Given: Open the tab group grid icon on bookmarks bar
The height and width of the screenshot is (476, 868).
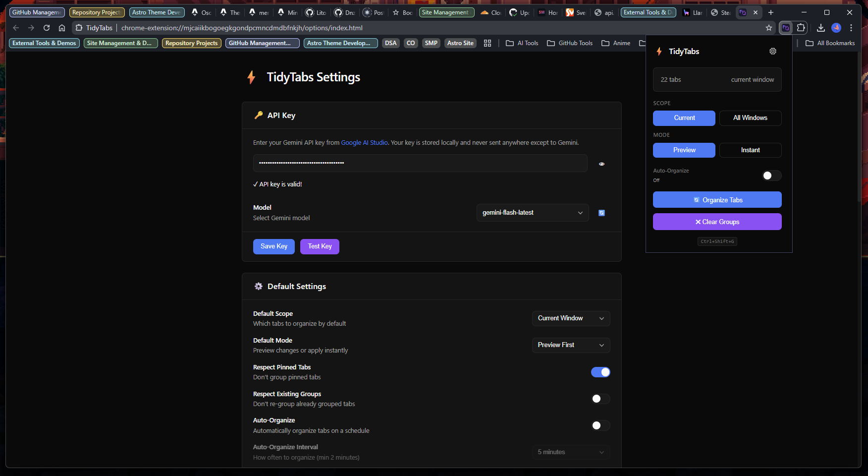Looking at the screenshot, I should (x=488, y=43).
